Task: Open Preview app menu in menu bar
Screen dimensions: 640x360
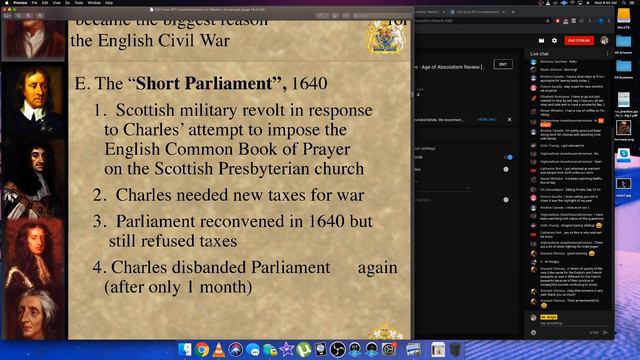Action: point(20,2)
